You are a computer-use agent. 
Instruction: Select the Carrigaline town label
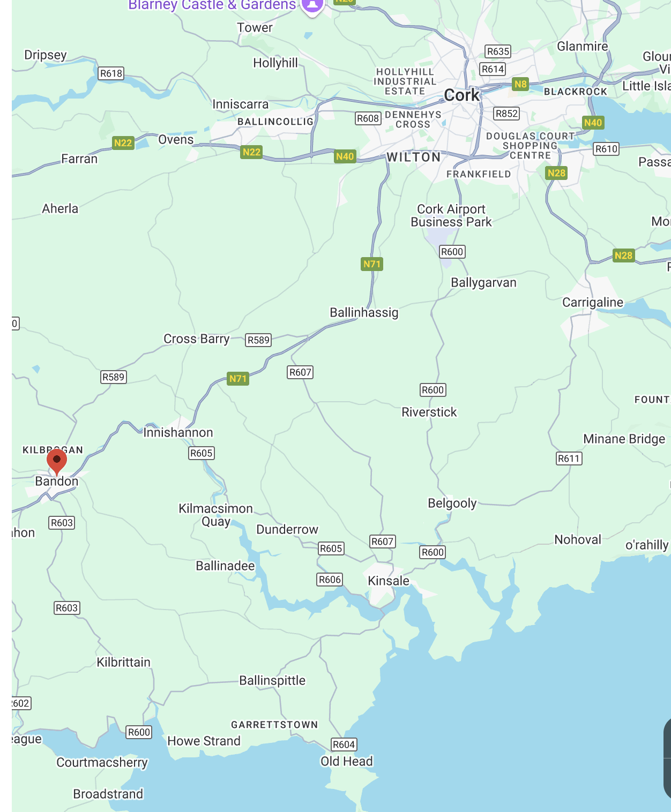click(593, 303)
